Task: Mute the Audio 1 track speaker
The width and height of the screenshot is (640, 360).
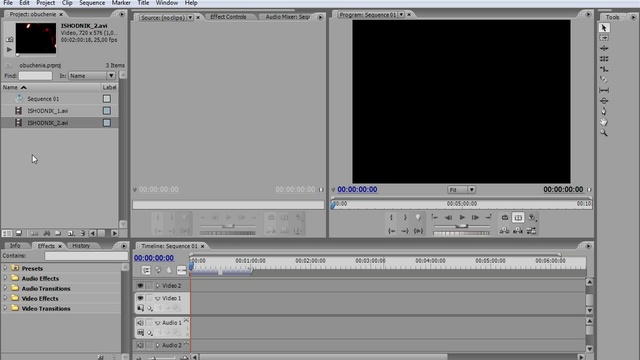Action: (x=140, y=323)
